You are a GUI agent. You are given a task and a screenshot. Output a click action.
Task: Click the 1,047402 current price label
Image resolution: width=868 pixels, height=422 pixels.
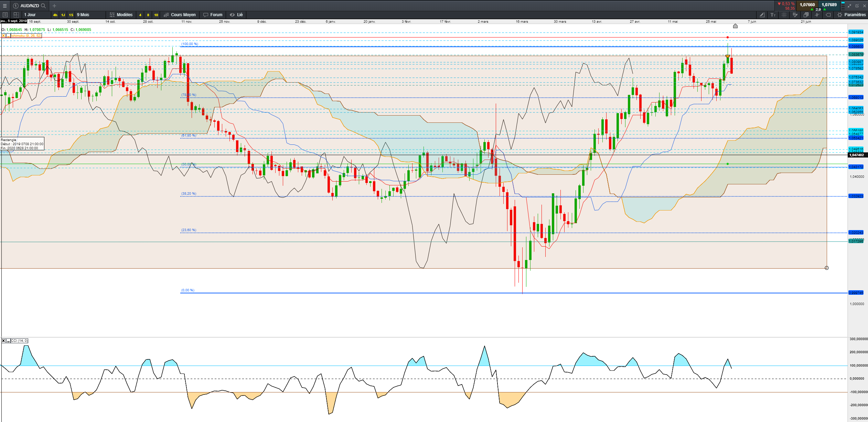pyautogui.click(x=857, y=155)
